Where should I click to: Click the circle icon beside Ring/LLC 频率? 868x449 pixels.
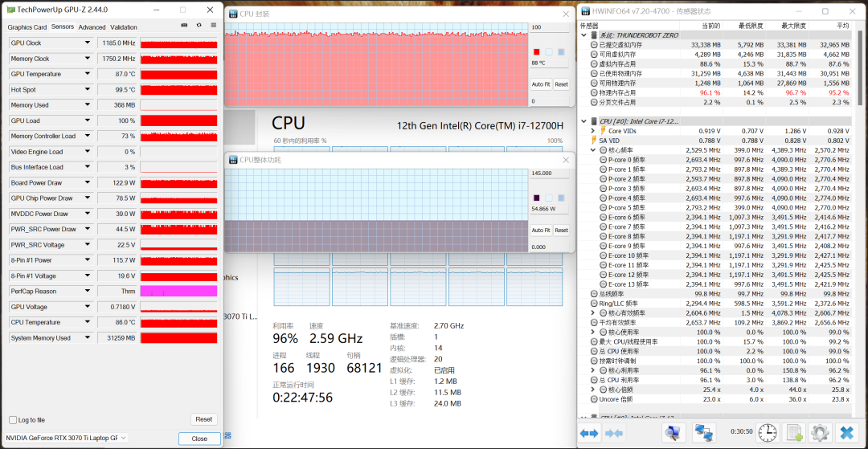(x=595, y=303)
